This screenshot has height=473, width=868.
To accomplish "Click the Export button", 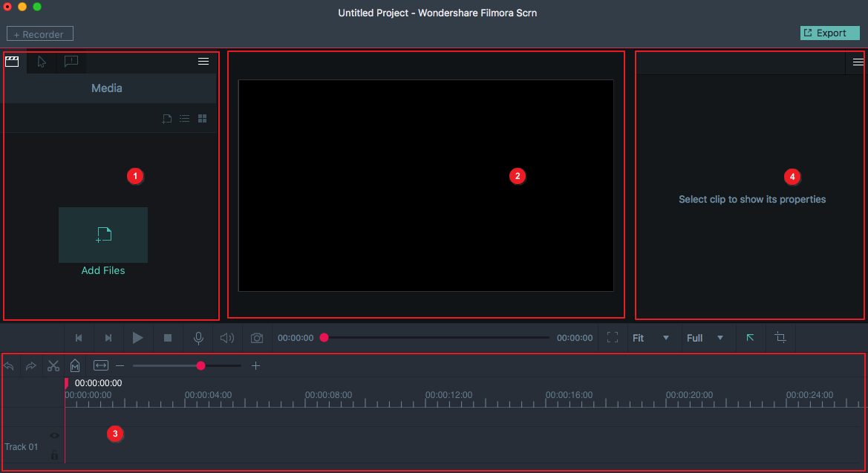I will coord(830,33).
